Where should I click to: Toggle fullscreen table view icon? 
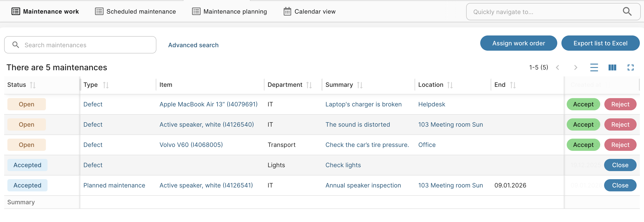point(630,67)
